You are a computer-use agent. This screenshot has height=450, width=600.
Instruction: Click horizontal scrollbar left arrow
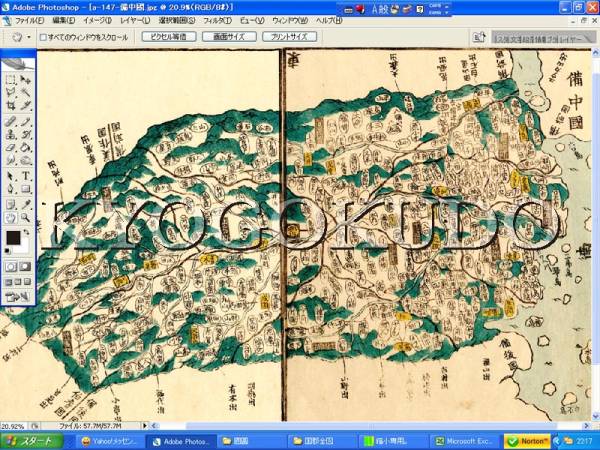pyautogui.click(x=154, y=426)
